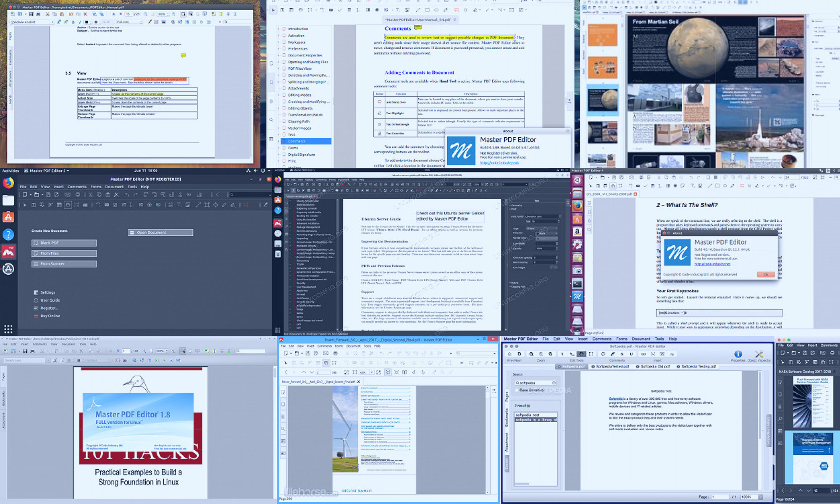
Task: Open the dropdown arrow next to New Document icon
Action: tap(31, 195)
